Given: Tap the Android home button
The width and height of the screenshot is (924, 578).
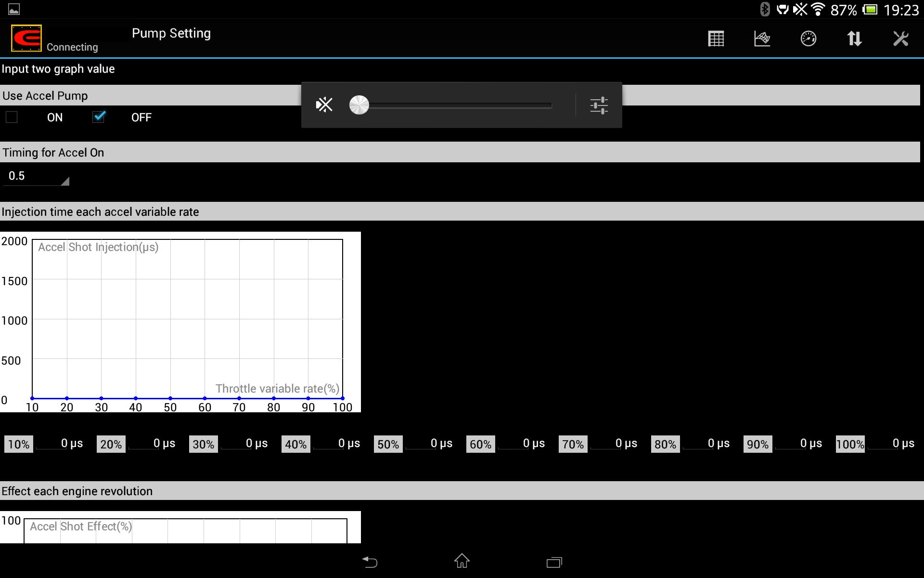Looking at the screenshot, I should pyautogui.click(x=462, y=561).
